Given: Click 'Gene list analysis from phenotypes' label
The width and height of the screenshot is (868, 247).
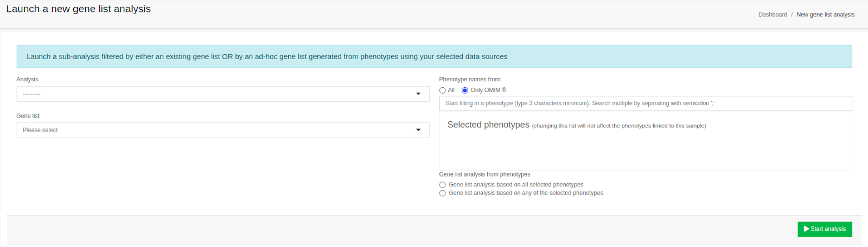Looking at the screenshot, I should [x=484, y=174].
